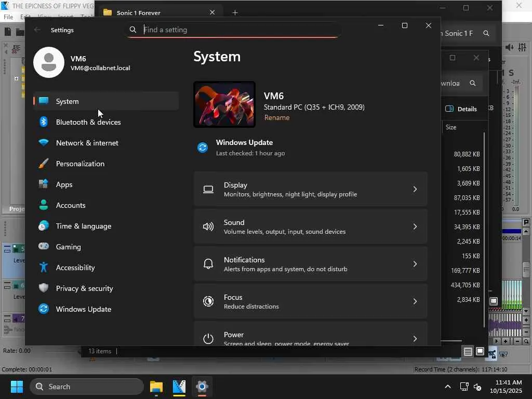Open Windows Update from the sidebar
This screenshot has width=532, height=399.
click(x=83, y=309)
